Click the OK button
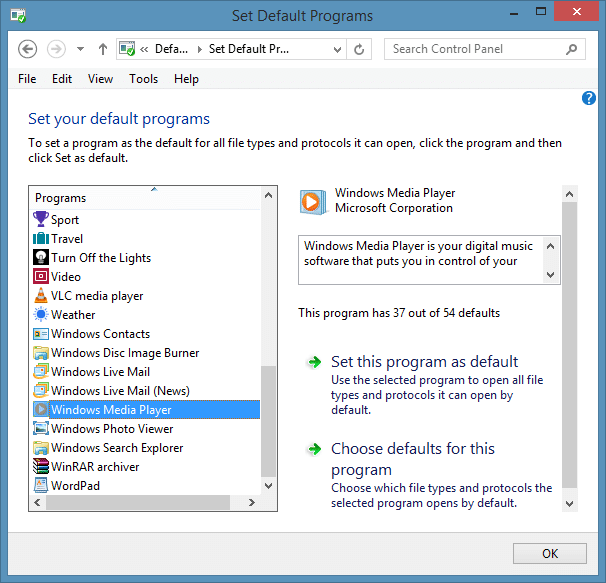 coord(550,554)
